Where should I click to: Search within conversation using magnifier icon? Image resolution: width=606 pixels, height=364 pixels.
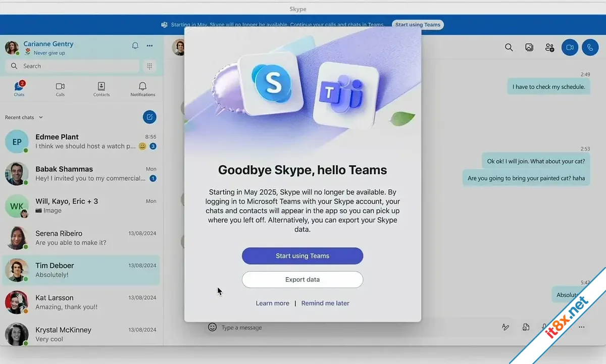509,47
